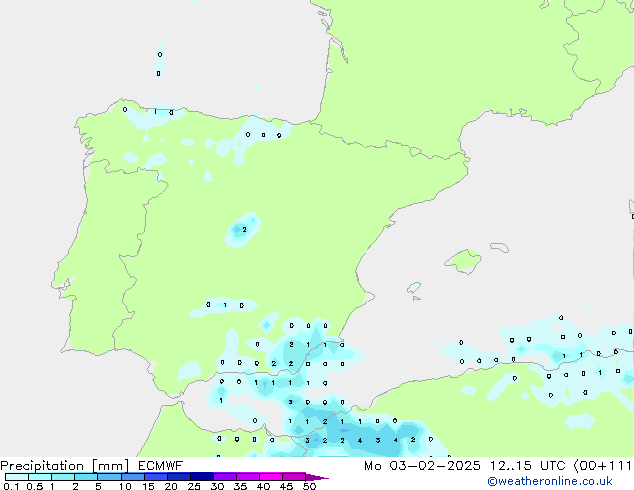Click the "[mm]" unit label
Viewport: 634px width, 490px height.
coord(110,466)
